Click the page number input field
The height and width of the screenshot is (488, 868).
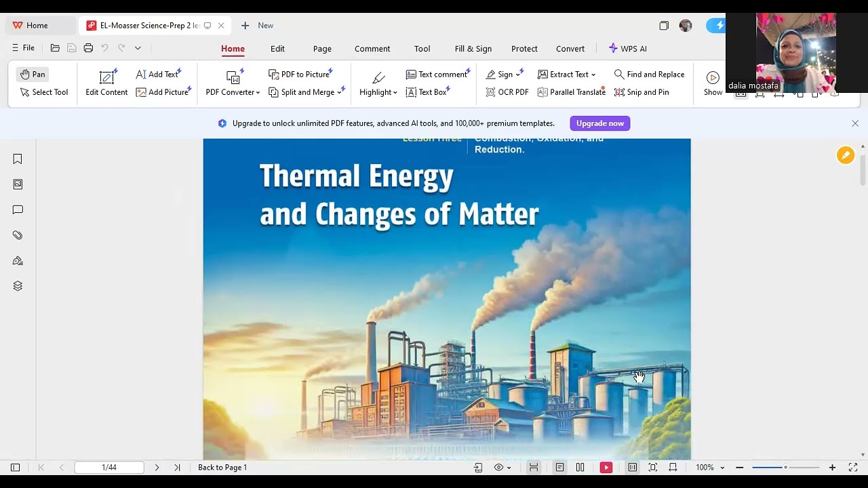[x=109, y=468]
